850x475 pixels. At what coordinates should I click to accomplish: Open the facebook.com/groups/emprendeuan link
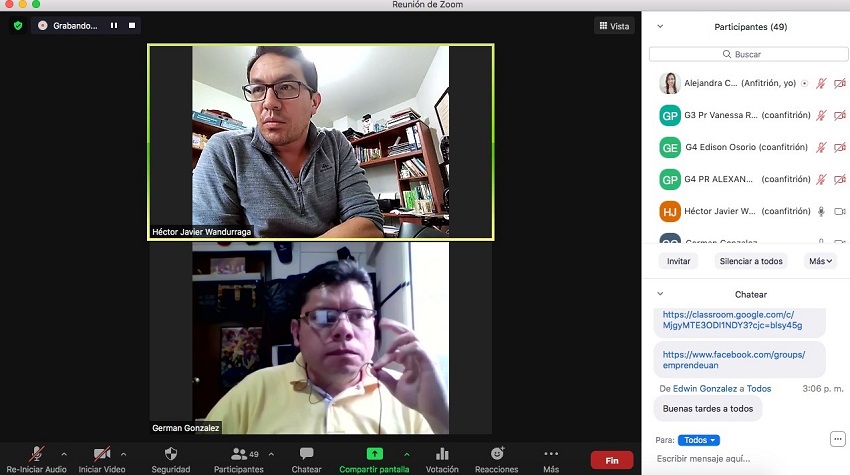pos(733,360)
